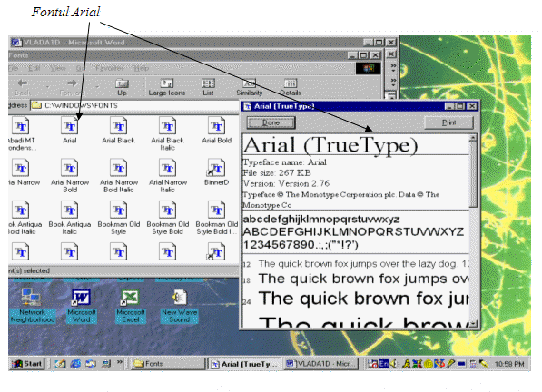Expand the quick launch overflow chevron
This screenshot has width=542, height=392.
coord(120,362)
